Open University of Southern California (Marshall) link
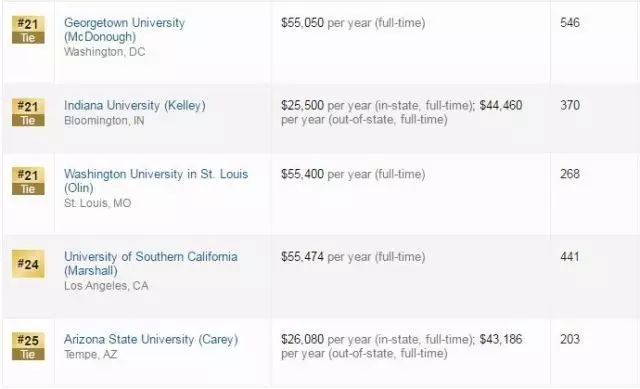 coord(151,264)
